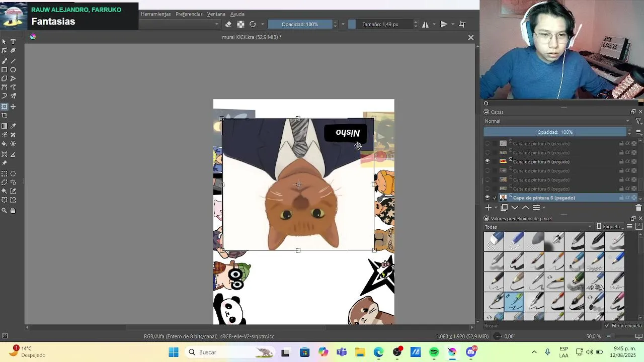Open the Todas brush tag dropdown
This screenshot has height=362, width=644.
pos(538,227)
